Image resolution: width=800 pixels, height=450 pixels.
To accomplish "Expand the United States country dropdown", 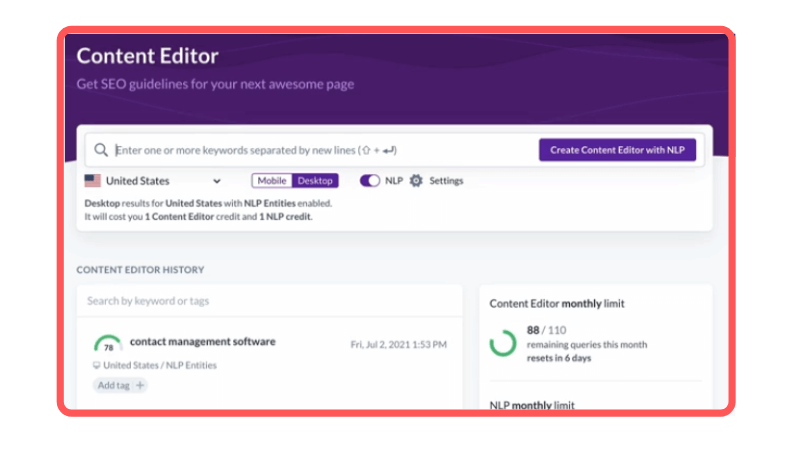I will pos(153,181).
